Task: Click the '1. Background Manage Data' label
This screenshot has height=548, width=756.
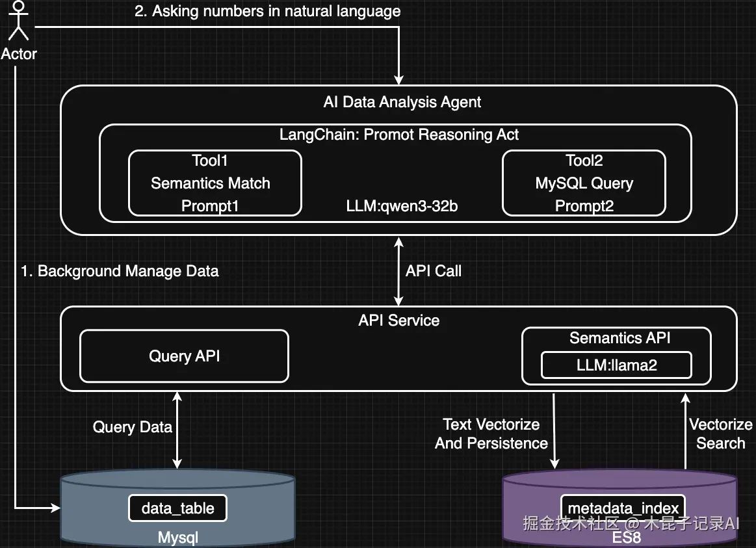Action: pyautogui.click(x=120, y=271)
